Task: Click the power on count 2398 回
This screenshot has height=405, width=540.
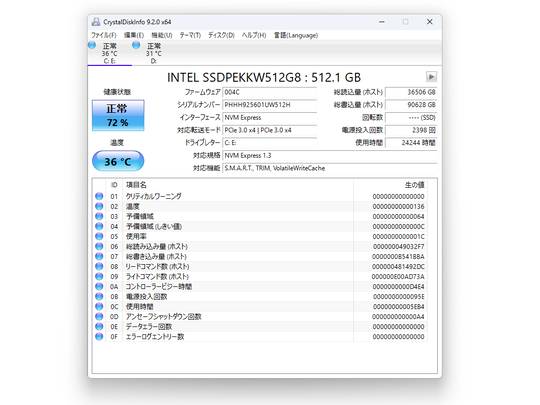Action: pos(411,130)
